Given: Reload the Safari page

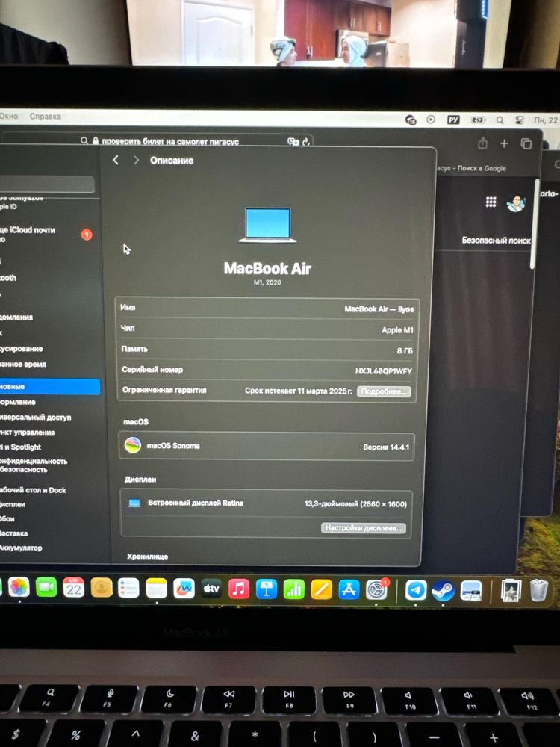Looking at the screenshot, I should click(x=305, y=141).
